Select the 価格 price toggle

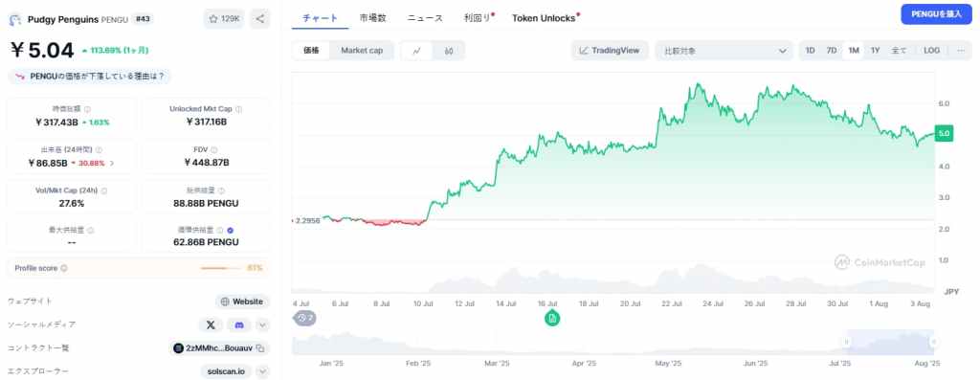pos(311,51)
